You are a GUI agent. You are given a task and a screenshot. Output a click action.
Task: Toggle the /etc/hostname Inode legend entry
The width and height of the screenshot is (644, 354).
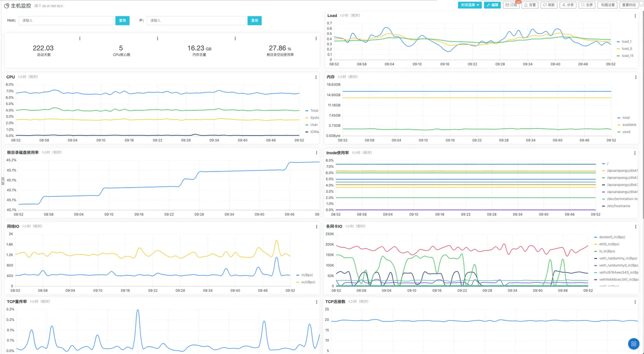[616, 206]
